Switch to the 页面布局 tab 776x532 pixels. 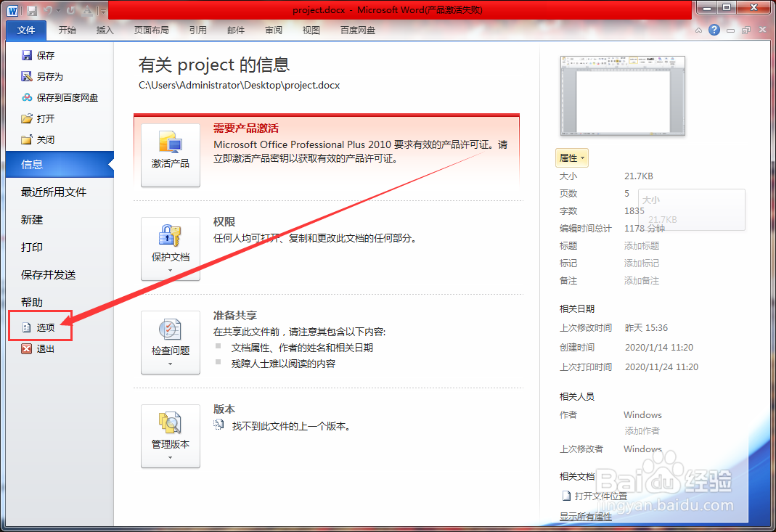coord(152,30)
